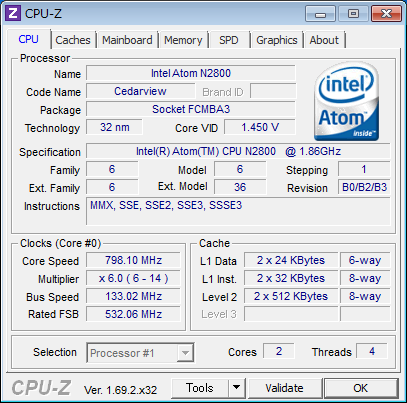Select the Memory tab
The image size is (407, 403).
(x=183, y=40)
